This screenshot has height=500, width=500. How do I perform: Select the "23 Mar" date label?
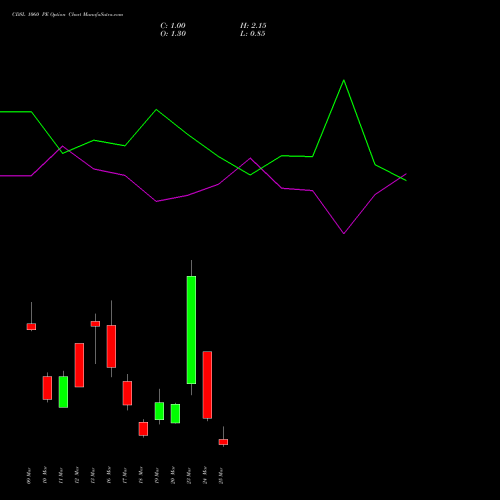pyautogui.click(x=189, y=476)
